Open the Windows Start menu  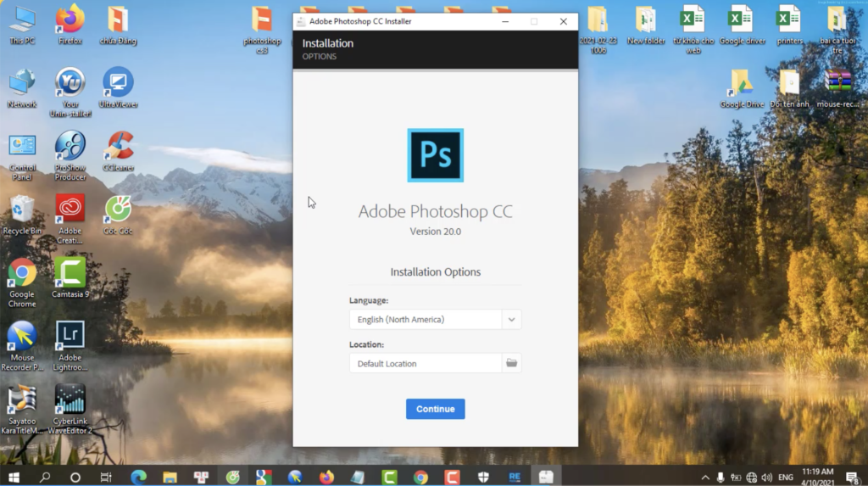click(x=14, y=477)
